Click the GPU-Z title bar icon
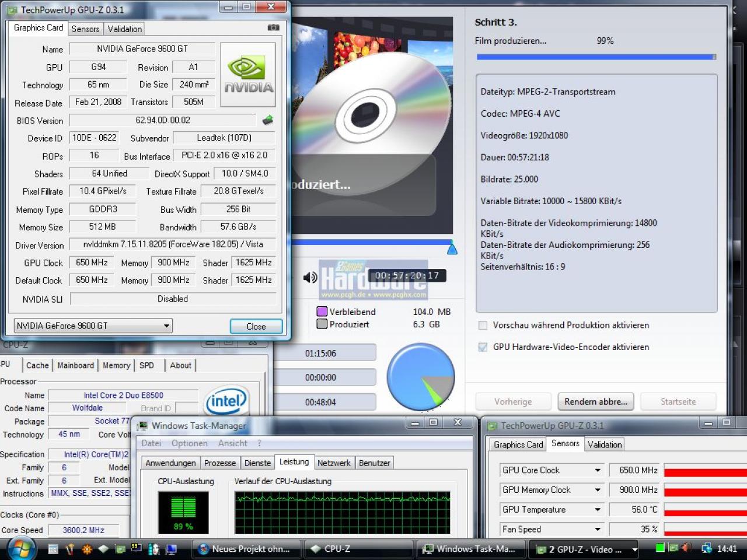The height and width of the screenshot is (560, 747). (12, 10)
